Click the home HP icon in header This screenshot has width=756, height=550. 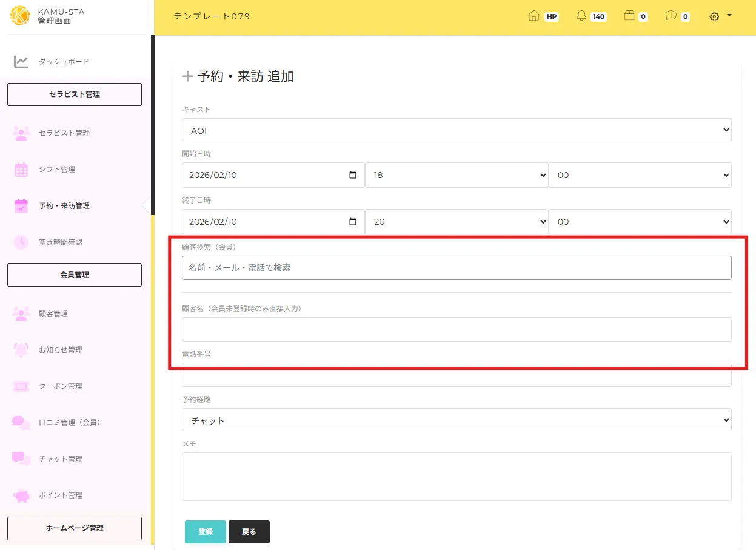pos(534,16)
